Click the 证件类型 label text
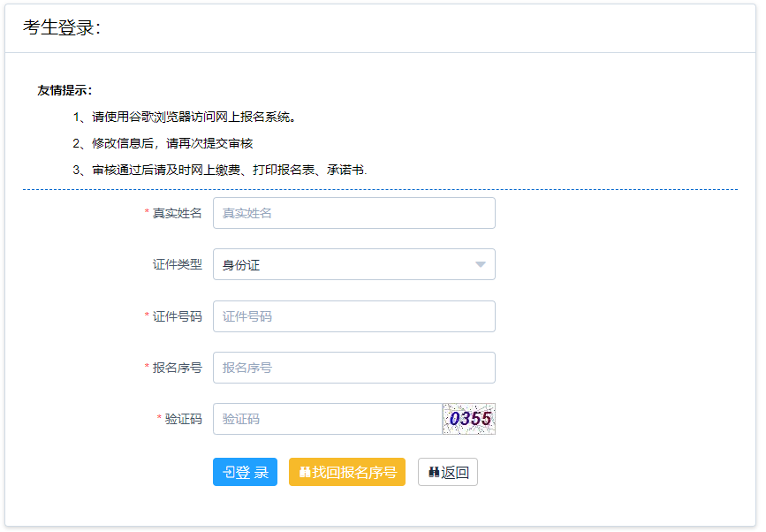 pos(177,264)
